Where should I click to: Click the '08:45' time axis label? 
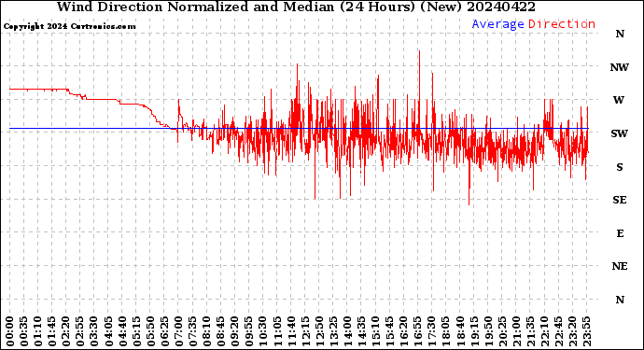click(x=220, y=331)
